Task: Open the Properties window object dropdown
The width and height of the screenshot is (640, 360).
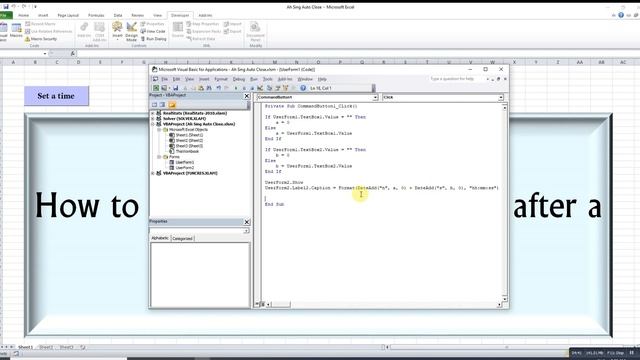Action: (x=246, y=231)
